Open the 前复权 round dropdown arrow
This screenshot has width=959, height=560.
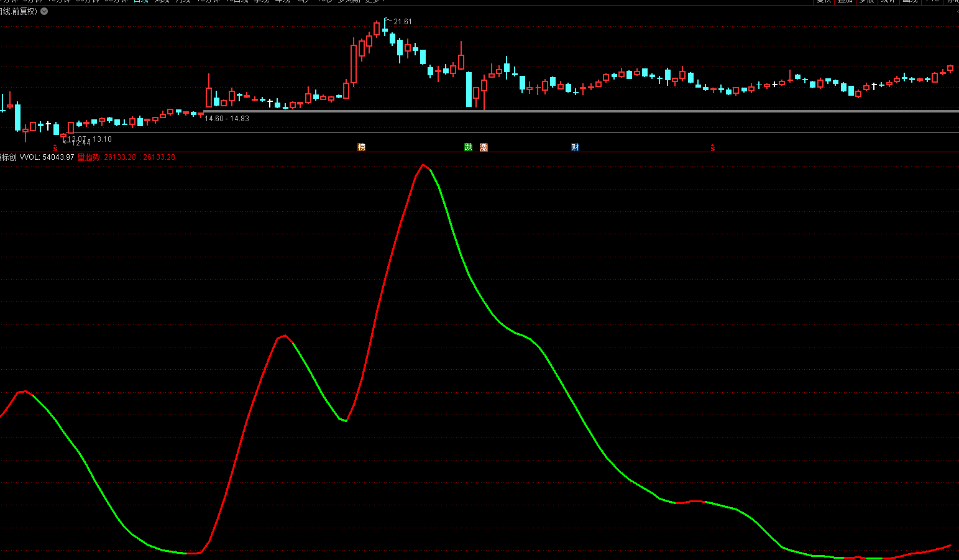(x=44, y=11)
